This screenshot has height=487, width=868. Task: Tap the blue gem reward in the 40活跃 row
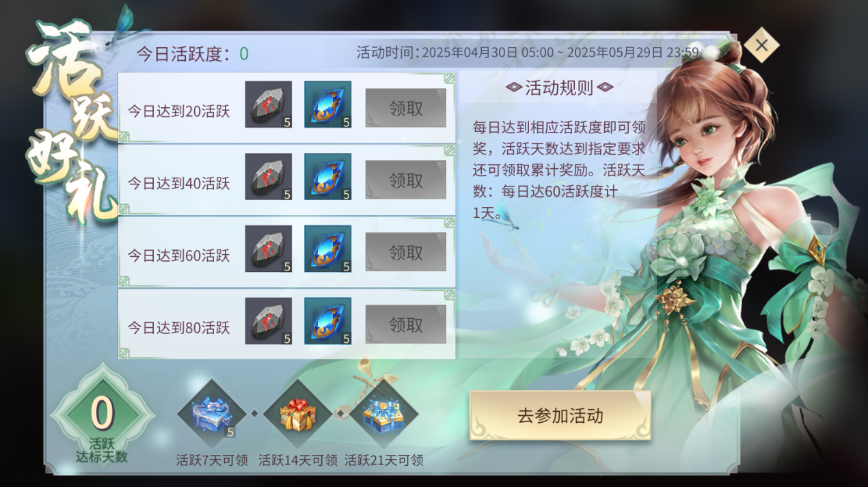pos(328,176)
